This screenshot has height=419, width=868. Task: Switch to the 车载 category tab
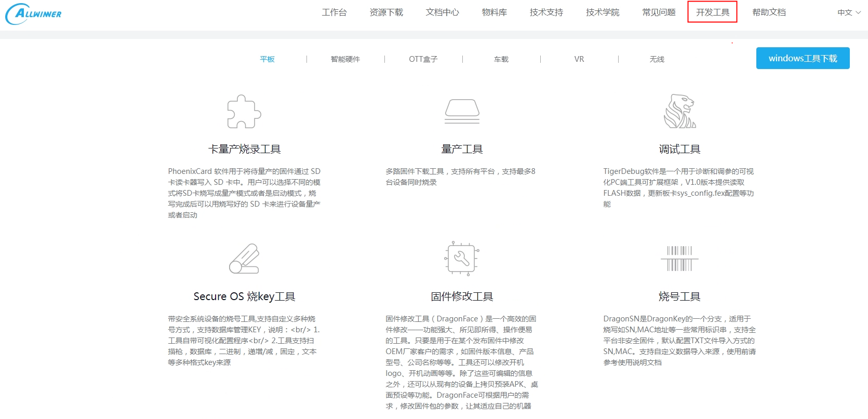501,59
